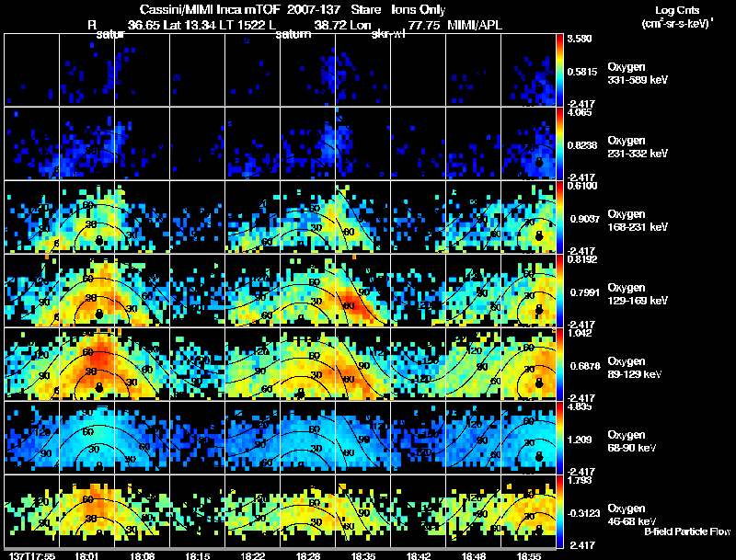
Task: Select the "MIMI/APL" header label
Action: [475, 26]
